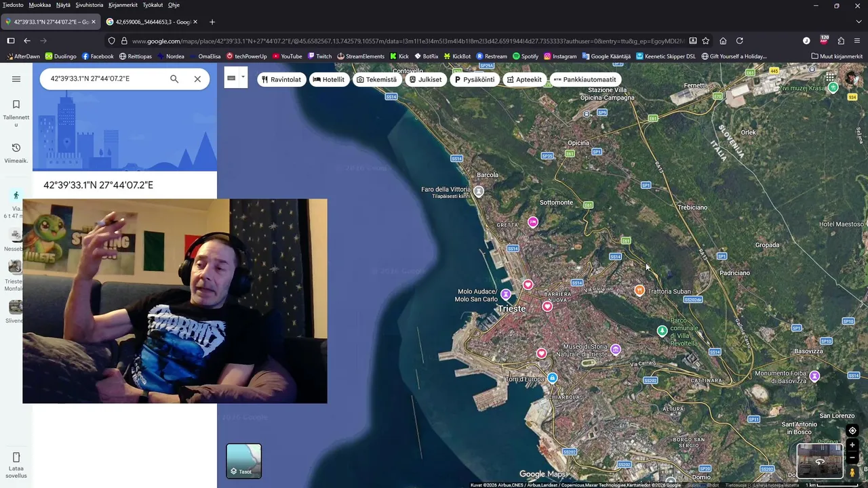Open the Muokkaa menu

click(40, 5)
